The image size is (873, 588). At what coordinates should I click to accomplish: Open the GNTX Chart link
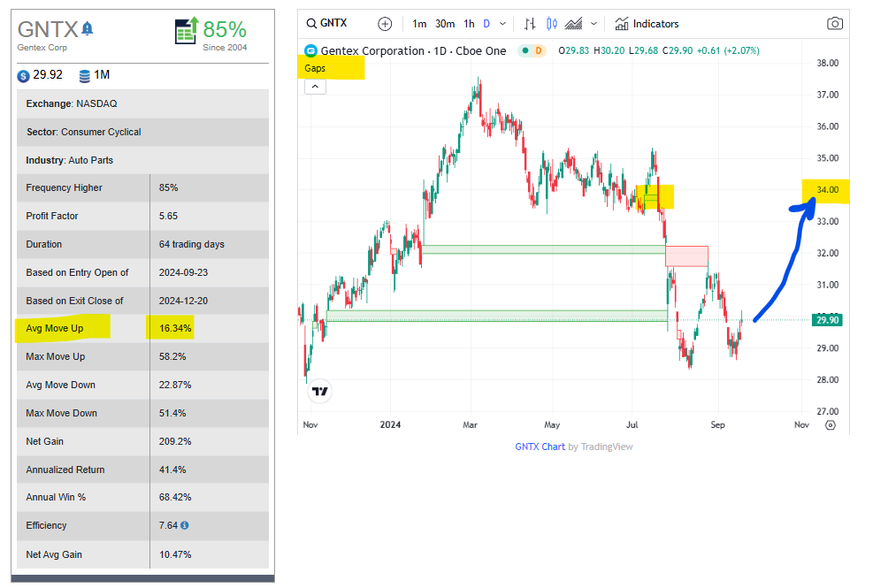click(540, 447)
